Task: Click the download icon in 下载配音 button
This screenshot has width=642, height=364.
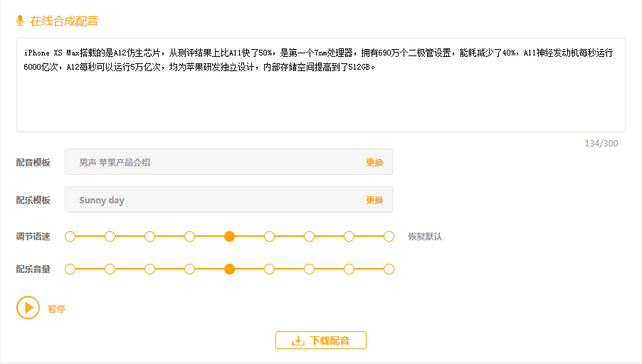Action: pos(298,341)
